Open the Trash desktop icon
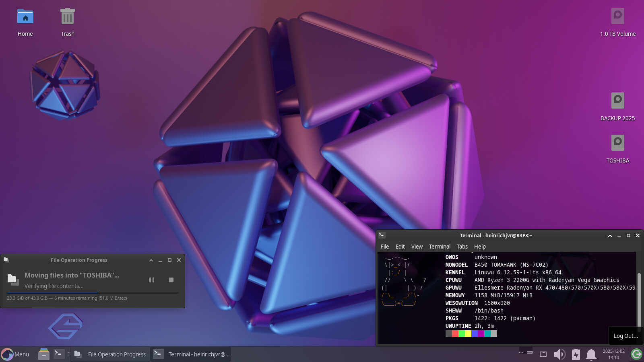Screen dimensions: 644x362 [x=67, y=17]
